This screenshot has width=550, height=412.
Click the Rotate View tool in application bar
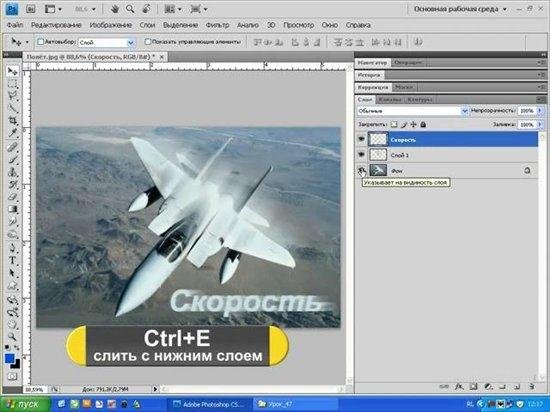pyautogui.click(x=146, y=9)
